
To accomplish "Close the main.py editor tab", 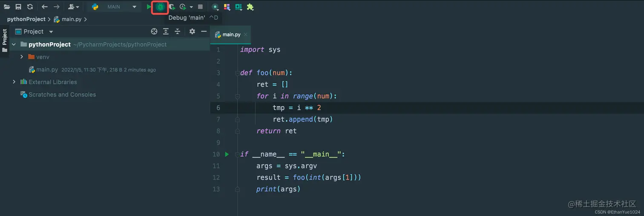I will [x=246, y=34].
